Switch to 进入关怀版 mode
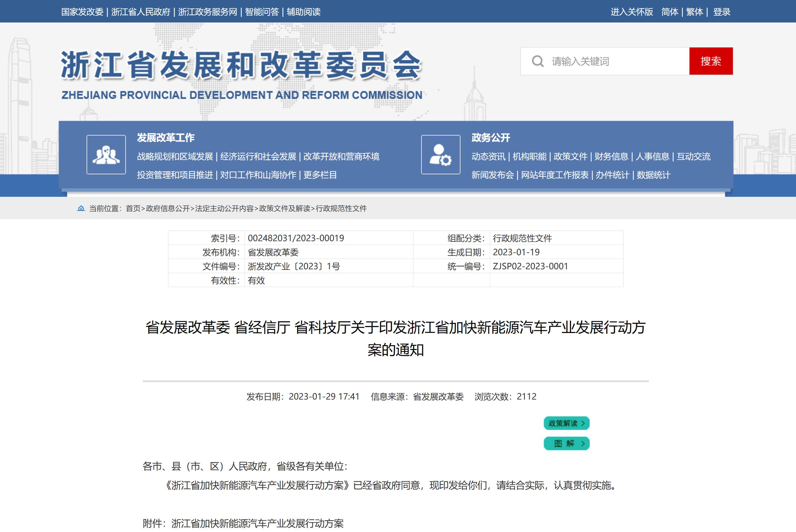 coord(632,12)
